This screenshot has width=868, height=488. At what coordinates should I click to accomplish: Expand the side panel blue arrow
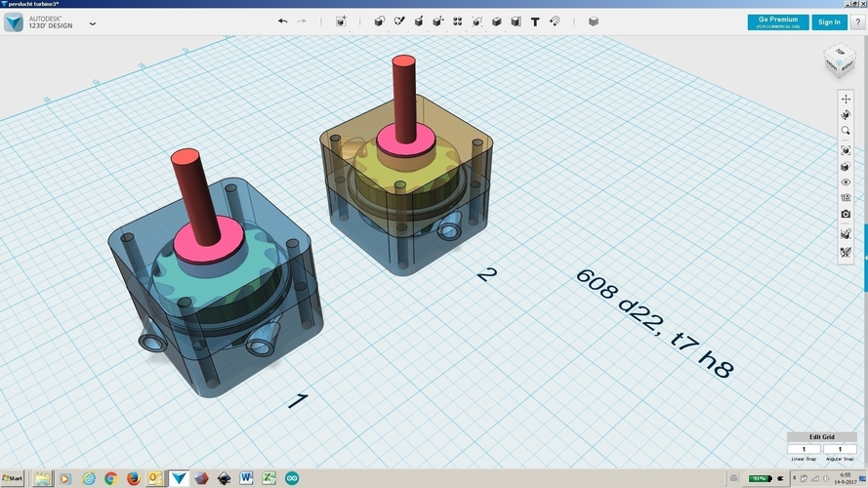click(x=865, y=258)
